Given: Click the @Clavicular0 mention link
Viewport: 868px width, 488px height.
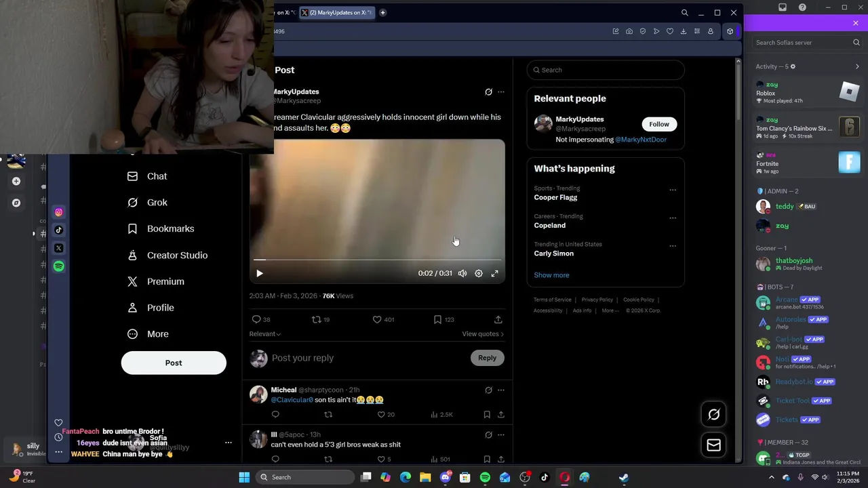Looking at the screenshot, I should [x=292, y=400].
